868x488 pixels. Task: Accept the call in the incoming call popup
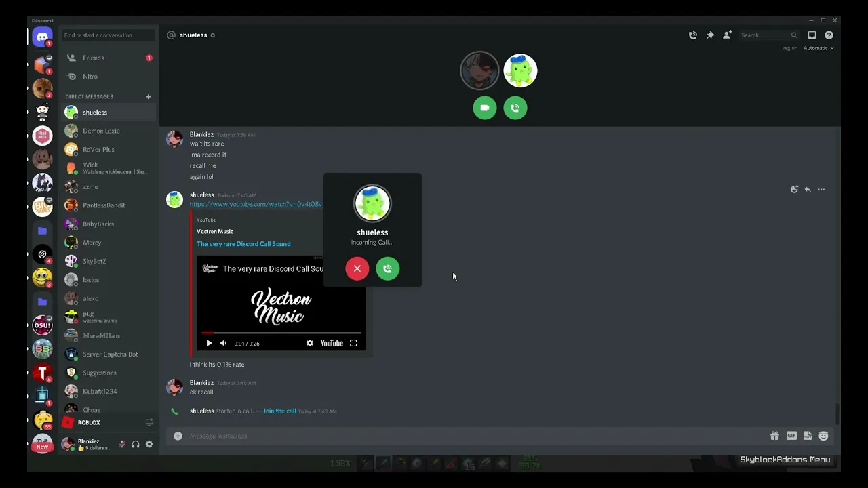388,269
